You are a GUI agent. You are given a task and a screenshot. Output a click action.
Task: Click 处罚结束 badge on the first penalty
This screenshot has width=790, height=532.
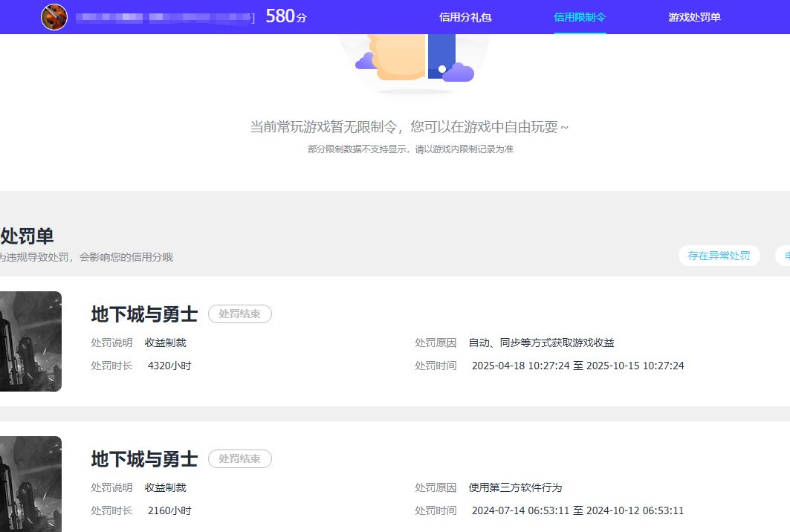[x=239, y=314]
